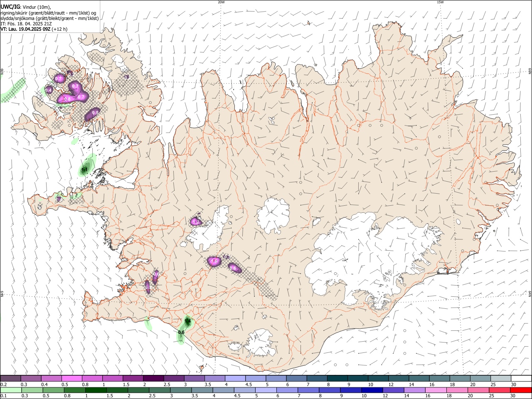Click the '30' label on the upper scale
Screen dimensions: 532x399
[x=513, y=384]
